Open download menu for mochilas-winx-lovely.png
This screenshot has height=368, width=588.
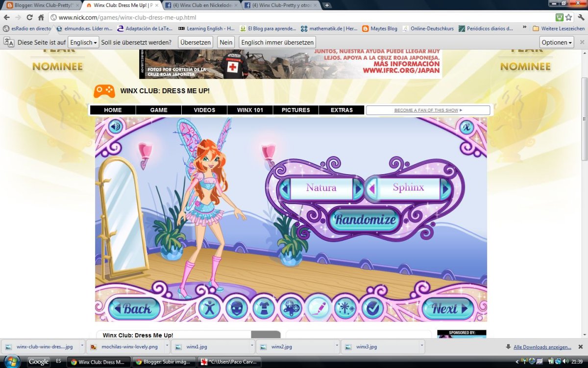coord(167,346)
